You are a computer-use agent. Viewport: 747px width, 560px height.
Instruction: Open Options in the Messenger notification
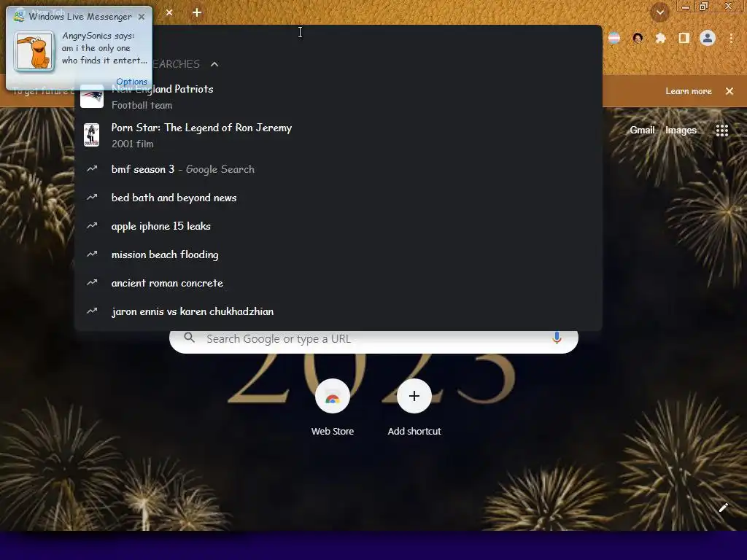pos(132,82)
